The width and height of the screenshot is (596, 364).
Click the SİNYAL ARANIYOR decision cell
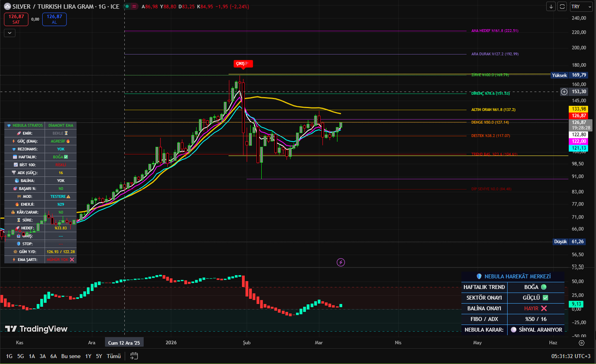click(x=535, y=329)
